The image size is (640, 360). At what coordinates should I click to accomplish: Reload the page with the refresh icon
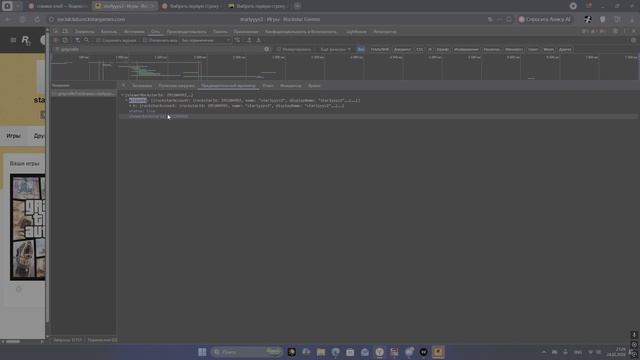coord(37,19)
